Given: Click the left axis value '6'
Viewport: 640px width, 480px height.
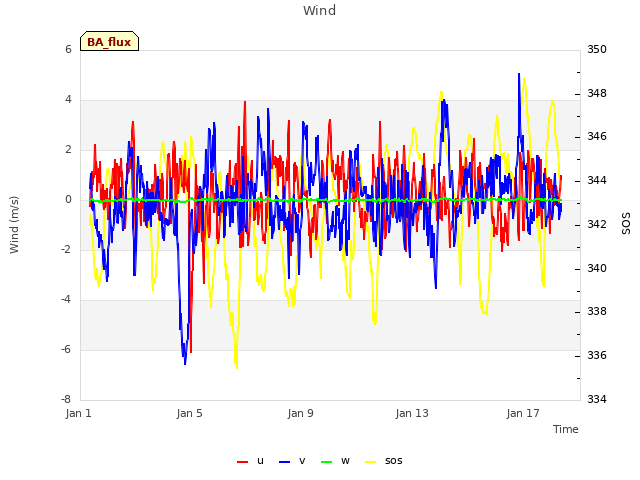Looking at the screenshot, I should tap(68, 49).
